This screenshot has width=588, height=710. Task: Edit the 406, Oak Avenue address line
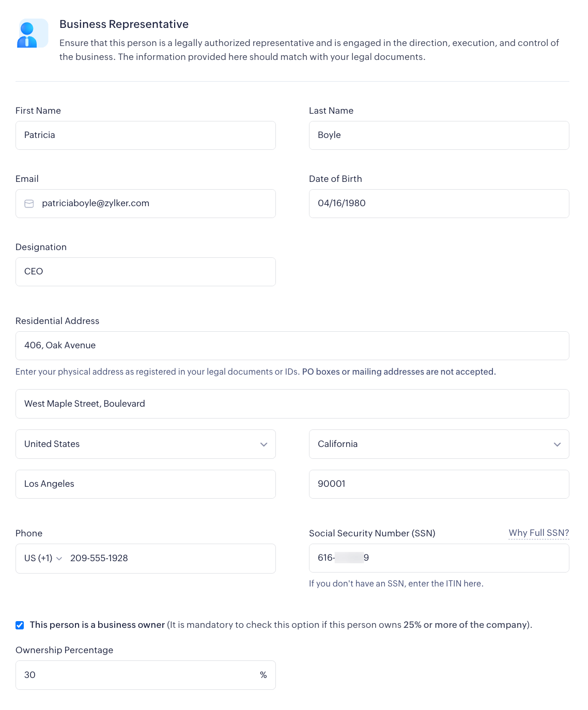(x=292, y=346)
